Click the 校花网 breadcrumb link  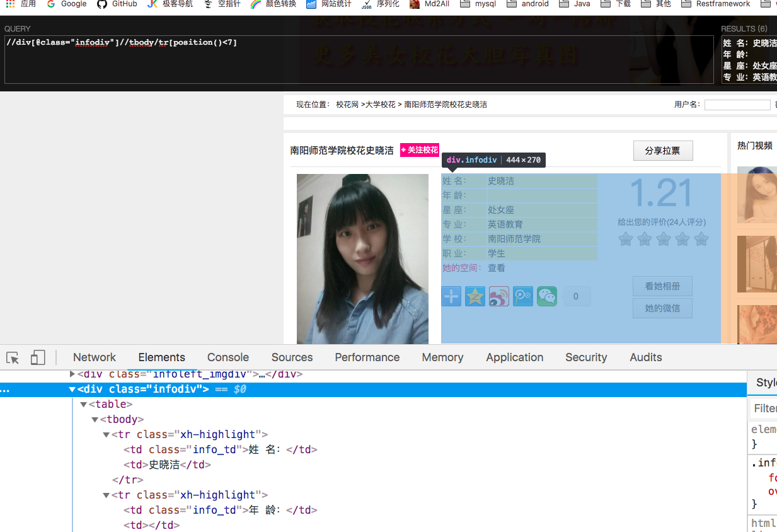pos(347,105)
